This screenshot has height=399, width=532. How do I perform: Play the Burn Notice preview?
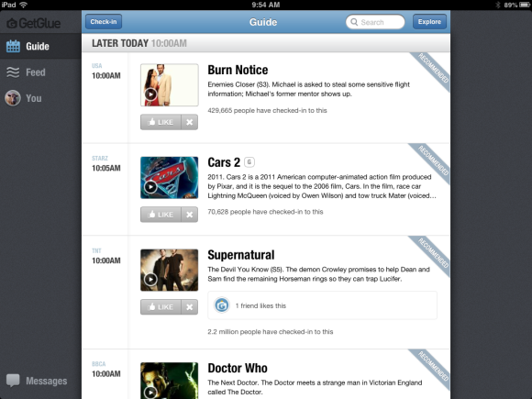pos(150,94)
